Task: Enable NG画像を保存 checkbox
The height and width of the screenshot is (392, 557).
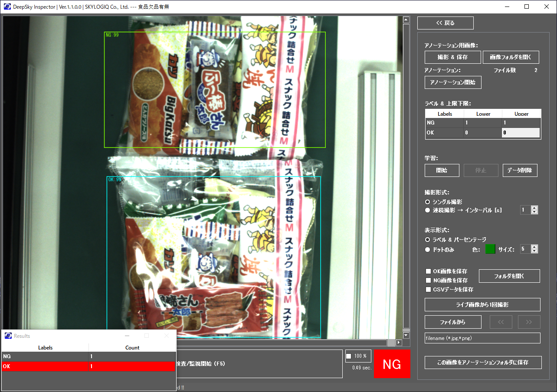Action: [x=428, y=281]
